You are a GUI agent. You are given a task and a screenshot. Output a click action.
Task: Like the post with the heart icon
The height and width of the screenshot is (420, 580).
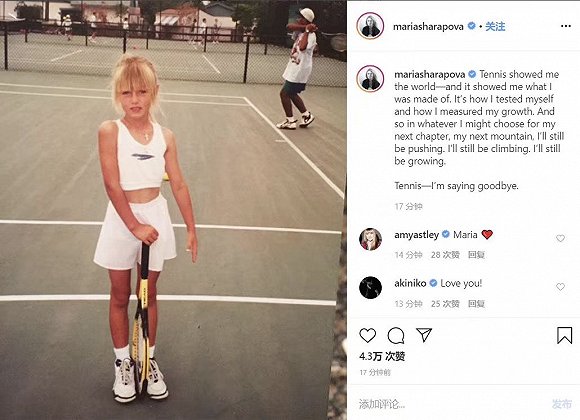[x=367, y=335]
